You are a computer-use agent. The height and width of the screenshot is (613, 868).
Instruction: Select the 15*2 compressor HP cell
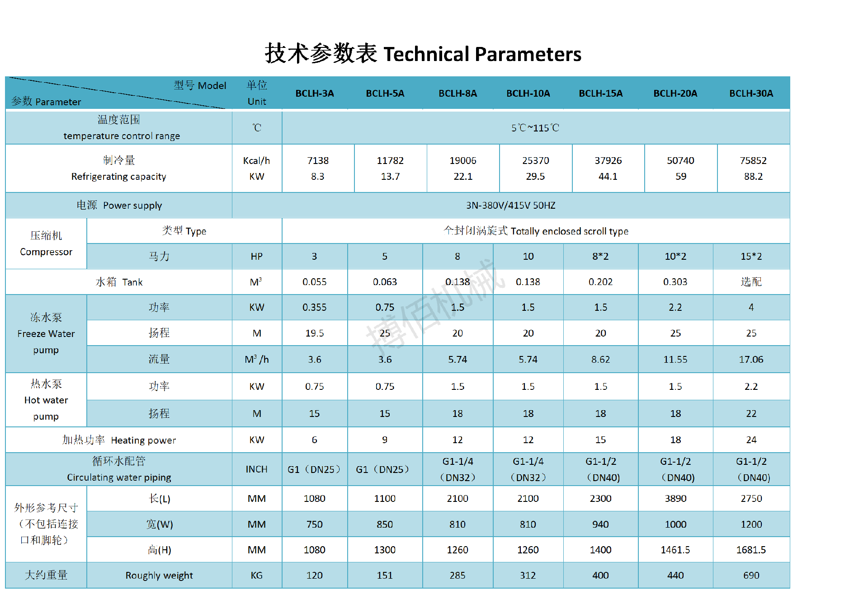click(751, 257)
